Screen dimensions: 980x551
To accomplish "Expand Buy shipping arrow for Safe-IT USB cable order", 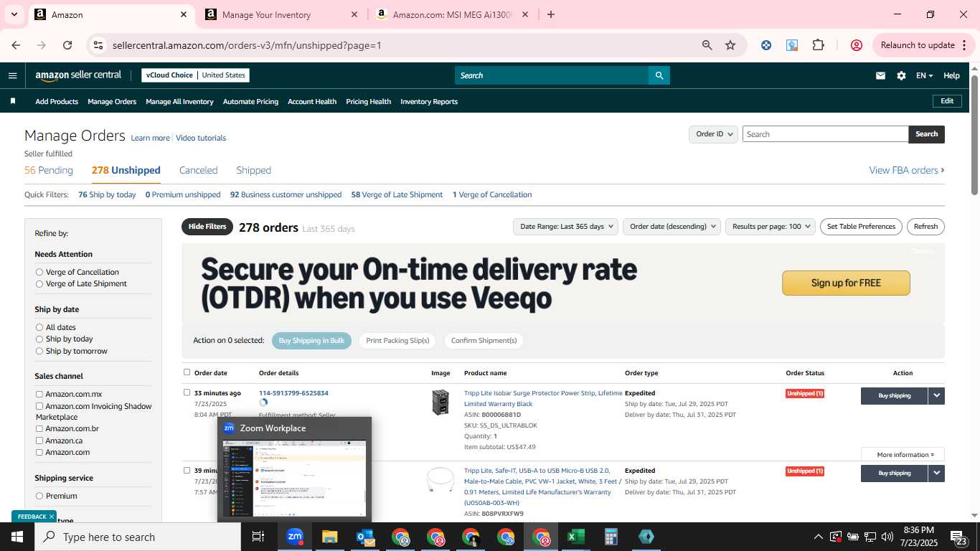I will click(936, 473).
